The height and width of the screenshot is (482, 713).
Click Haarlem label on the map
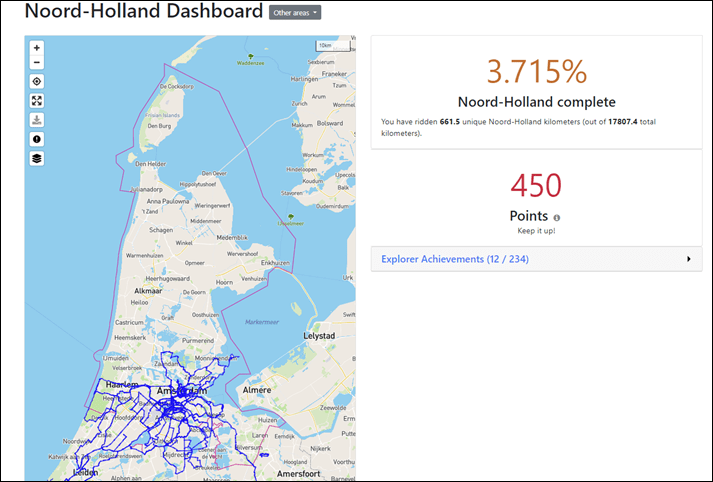click(x=121, y=385)
